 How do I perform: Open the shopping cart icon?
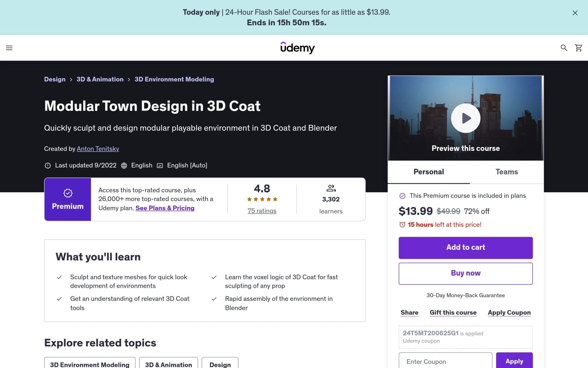pyautogui.click(x=579, y=48)
